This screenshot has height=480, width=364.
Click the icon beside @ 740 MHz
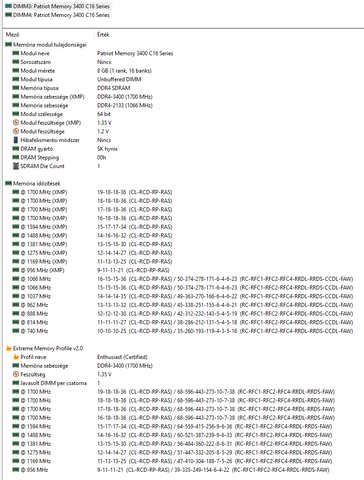[16, 331]
